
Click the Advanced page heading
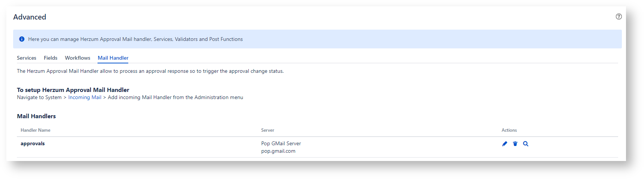[x=30, y=17]
